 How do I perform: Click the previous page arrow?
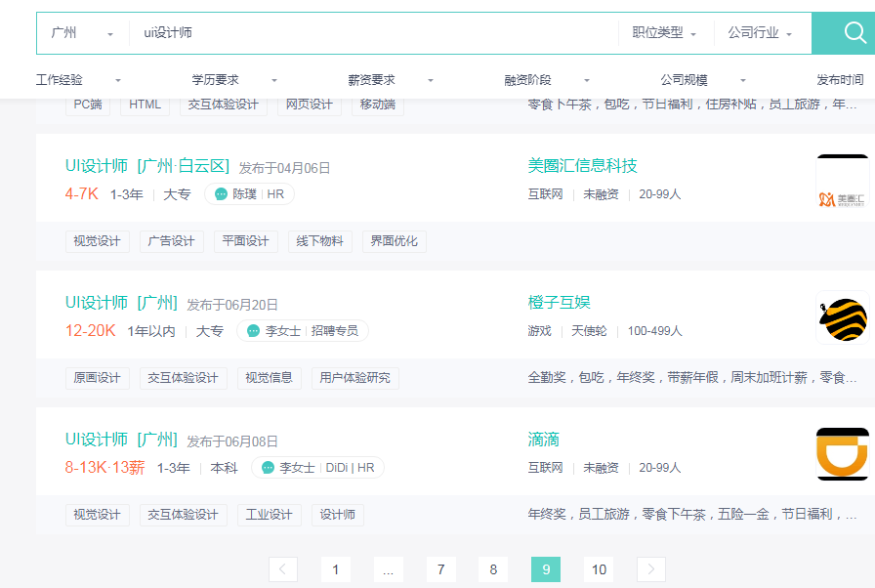click(x=283, y=568)
